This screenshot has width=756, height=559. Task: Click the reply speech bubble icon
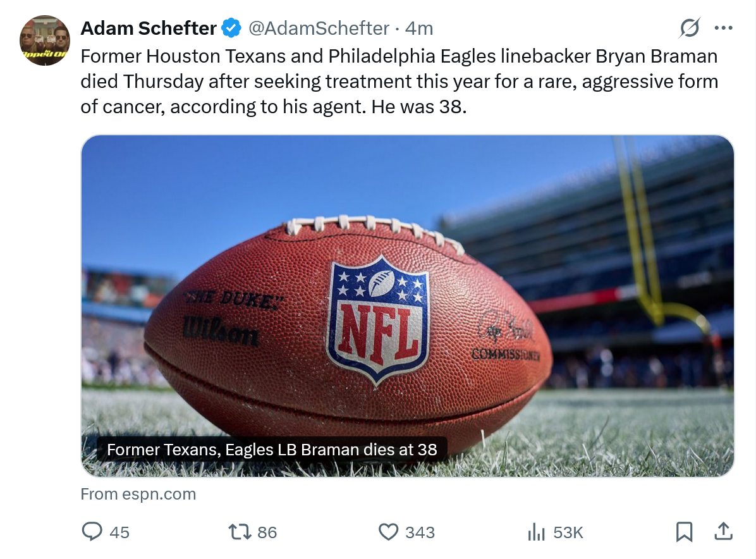point(92,531)
